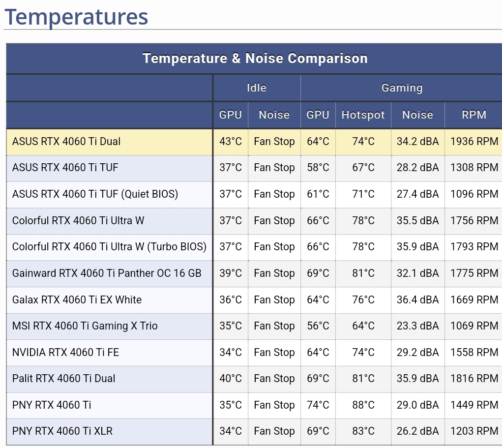
Task: Click the Noise header under Gaming
Action: pyautogui.click(x=417, y=115)
